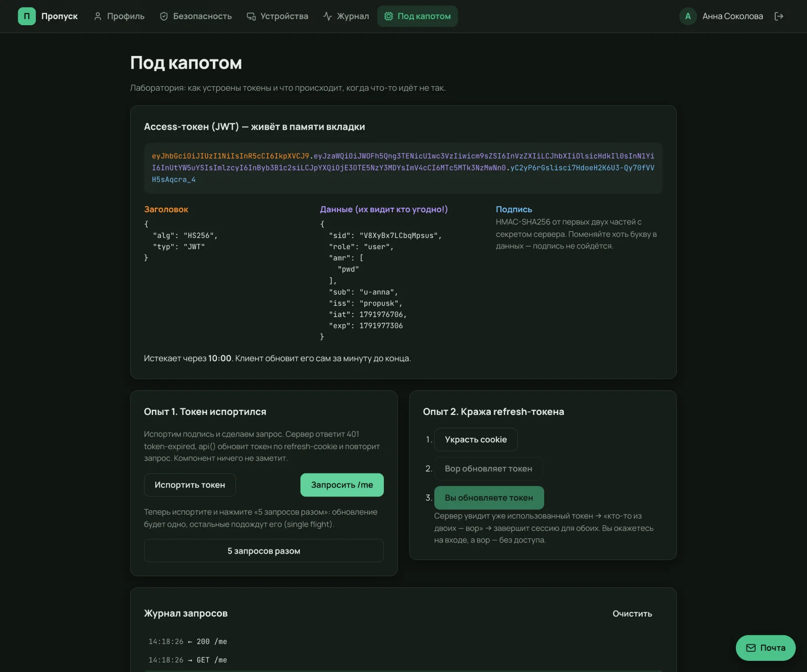Click the Пропуск brand name

60,16
